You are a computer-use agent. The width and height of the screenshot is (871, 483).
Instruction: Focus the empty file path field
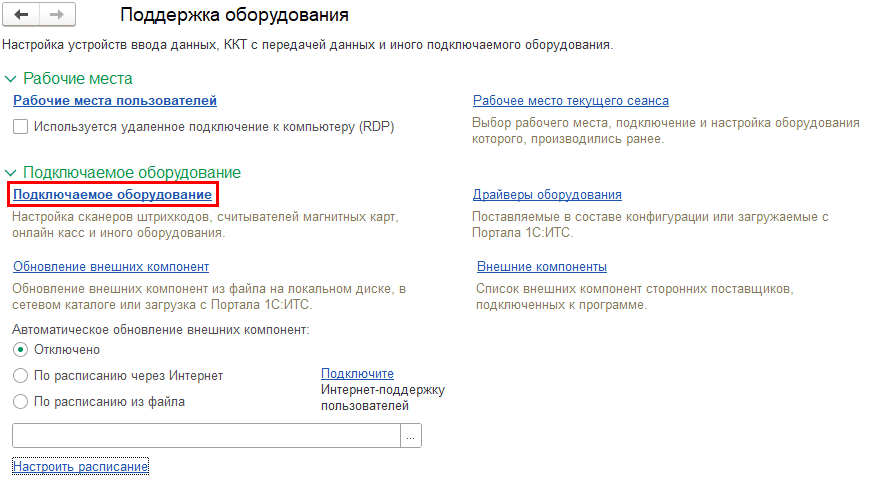pos(205,435)
